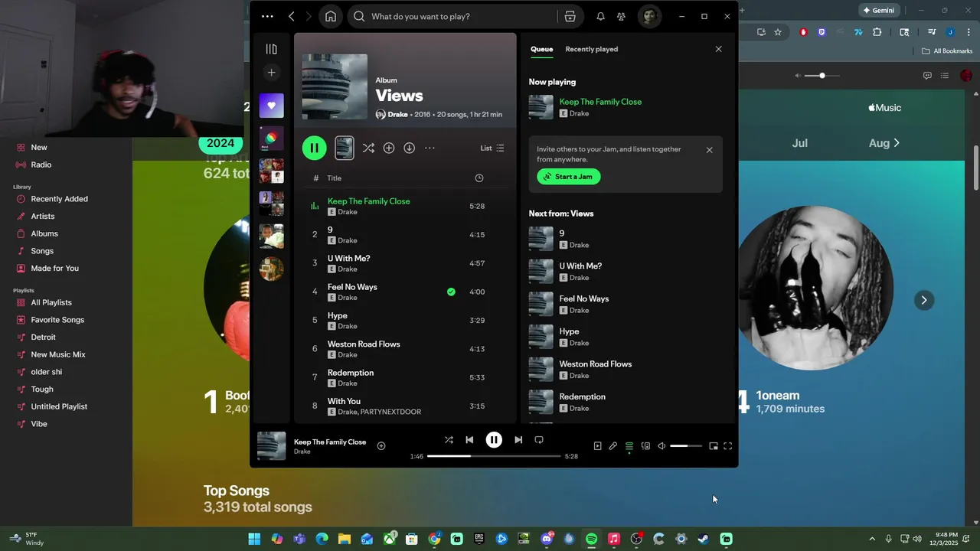Image resolution: width=980 pixels, height=551 pixels.
Task: Bookmark this page with star icon
Action: coord(778,32)
